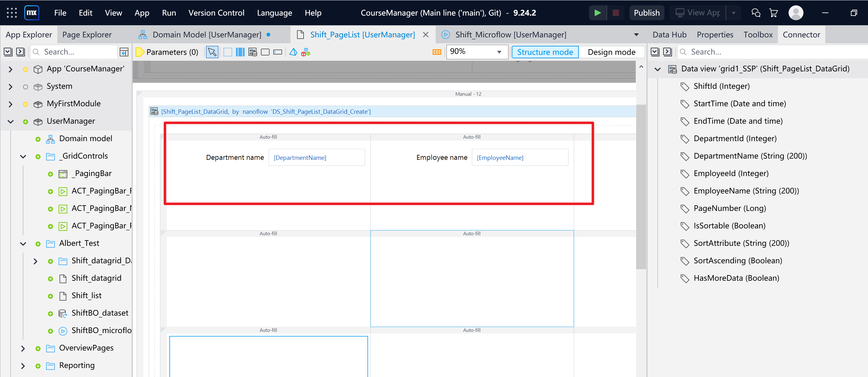Click the data view widget toolbar icon
The width and height of the screenshot is (868, 377).
(253, 52)
